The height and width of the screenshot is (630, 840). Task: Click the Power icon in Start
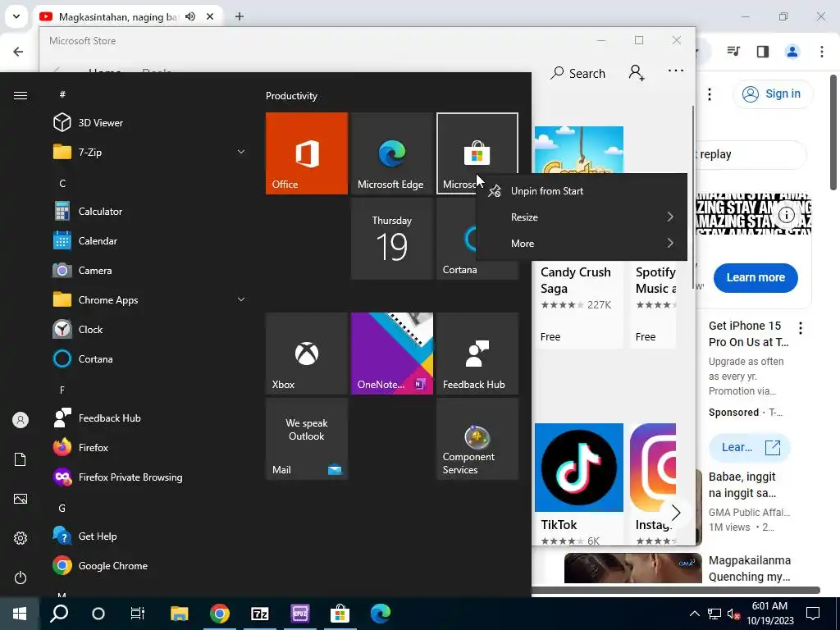coord(21,577)
